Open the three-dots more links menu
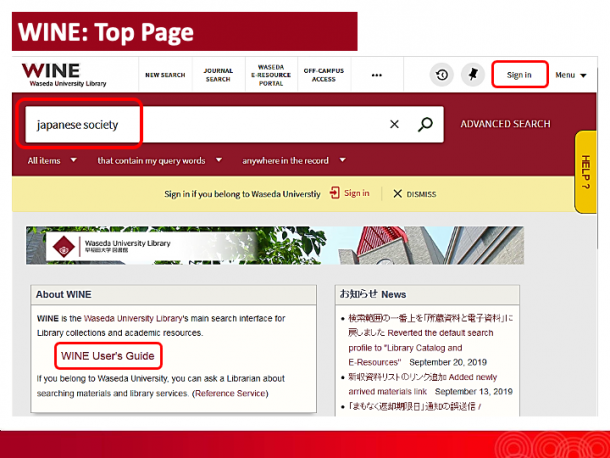The image size is (610, 458). tap(377, 75)
